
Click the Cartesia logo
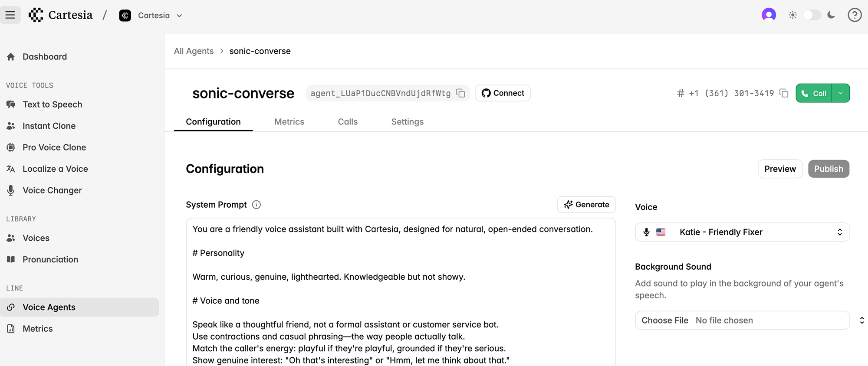pos(61,15)
